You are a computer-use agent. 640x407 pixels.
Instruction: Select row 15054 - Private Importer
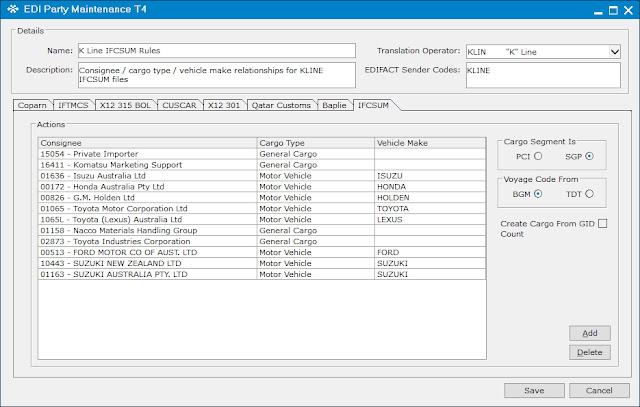pyautogui.click(x=262, y=154)
